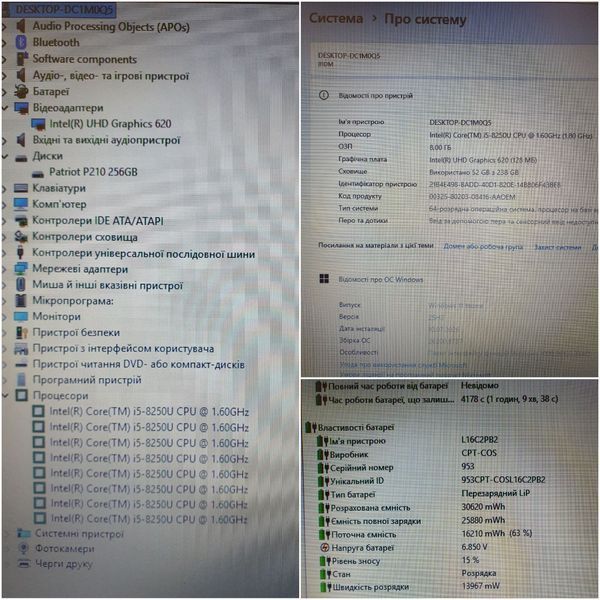
Task: Click the mouse icon beside Миша й інші
Action: (x=21, y=285)
